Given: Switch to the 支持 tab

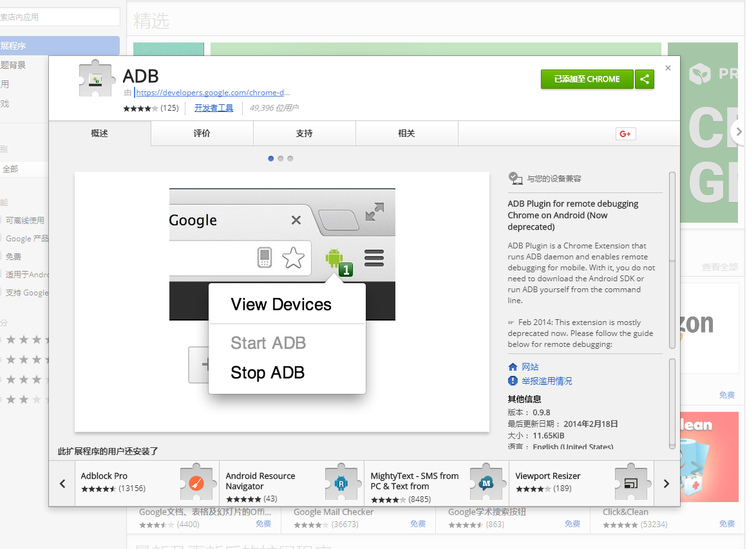Looking at the screenshot, I should pyautogui.click(x=304, y=133).
